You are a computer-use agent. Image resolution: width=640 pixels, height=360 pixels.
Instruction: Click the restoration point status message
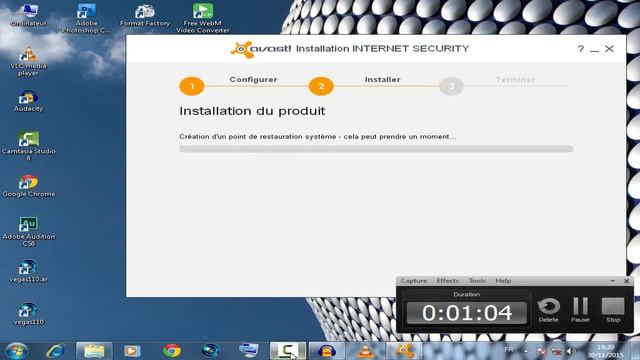coord(318,137)
